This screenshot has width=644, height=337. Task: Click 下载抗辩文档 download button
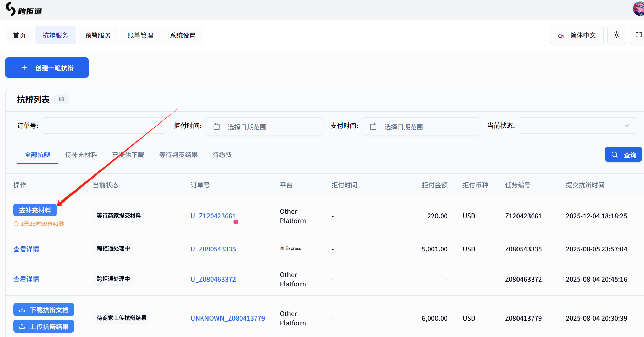click(44, 310)
